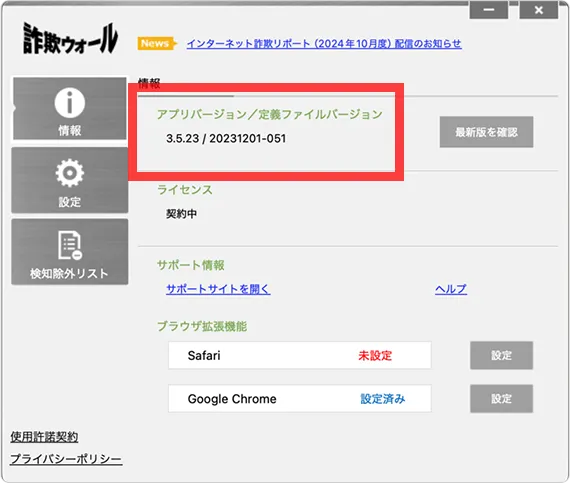Click the 設定 button for Google Chrome
The height and width of the screenshot is (483, 570).
[501, 398]
